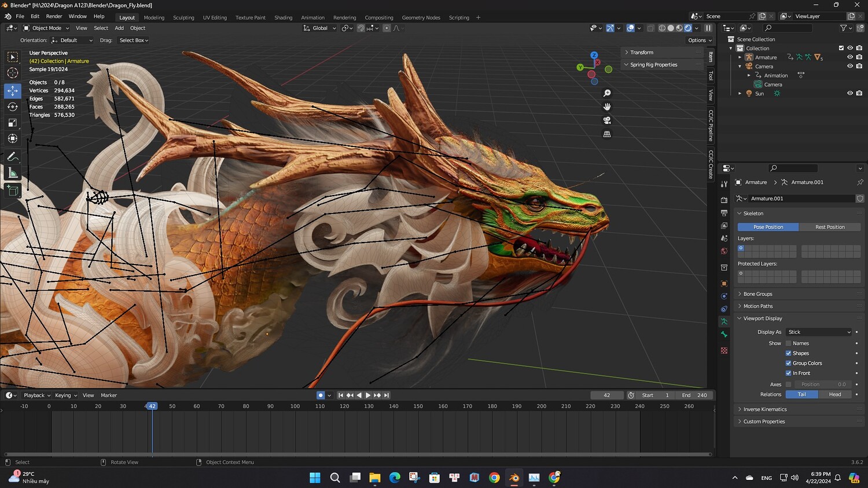Viewport: 868px width, 488px height.
Task: Select the Scale tool
Action: click(13, 123)
